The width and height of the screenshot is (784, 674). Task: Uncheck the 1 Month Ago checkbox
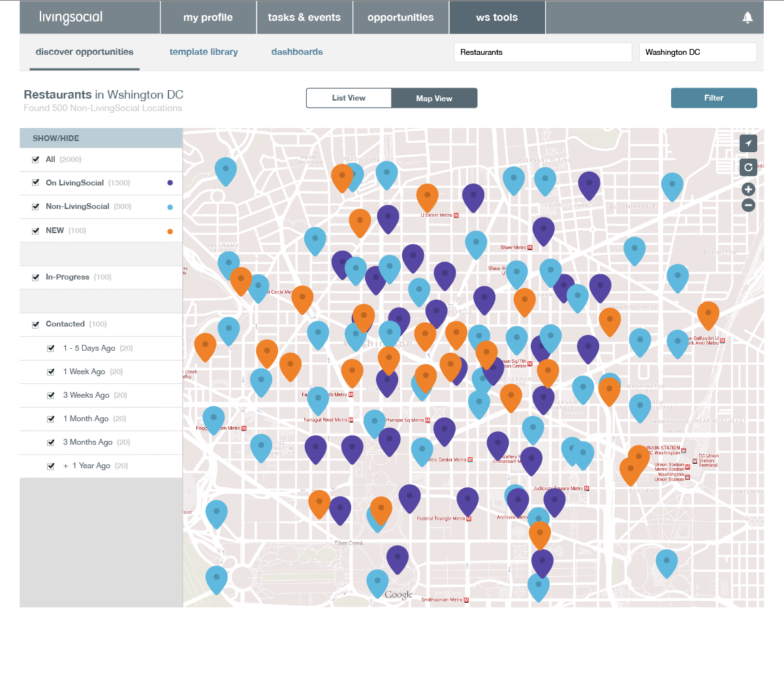point(51,419)
